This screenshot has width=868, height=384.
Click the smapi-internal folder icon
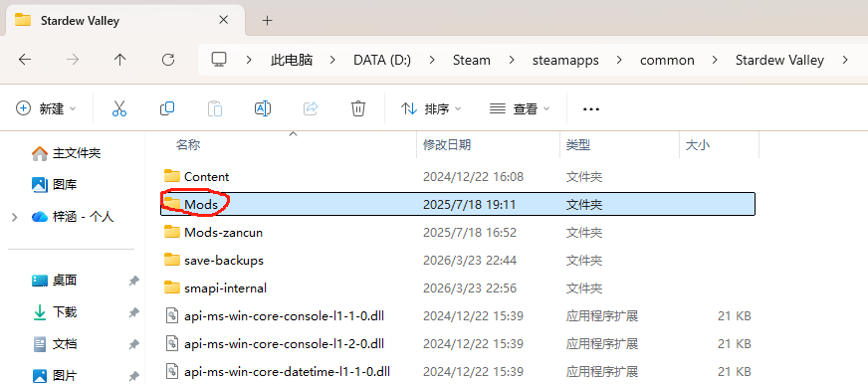172,288
